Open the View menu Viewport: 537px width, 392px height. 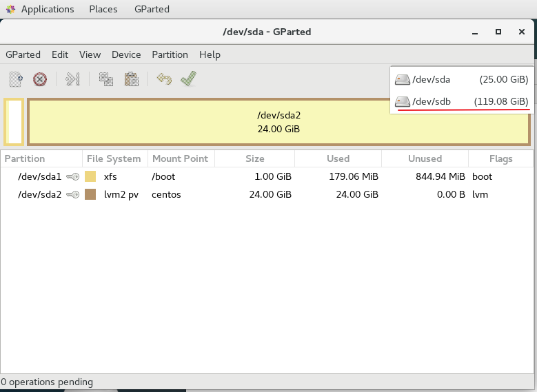pyautogui.click(x=90, y=54)
